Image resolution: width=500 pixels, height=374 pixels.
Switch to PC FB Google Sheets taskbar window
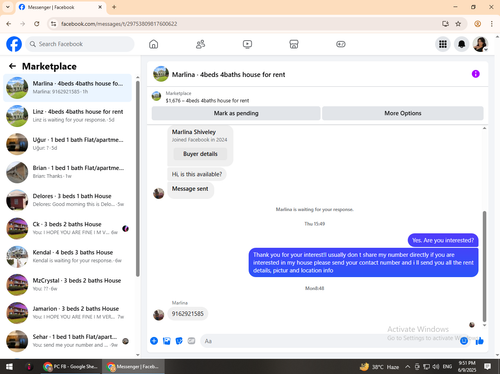70,367
